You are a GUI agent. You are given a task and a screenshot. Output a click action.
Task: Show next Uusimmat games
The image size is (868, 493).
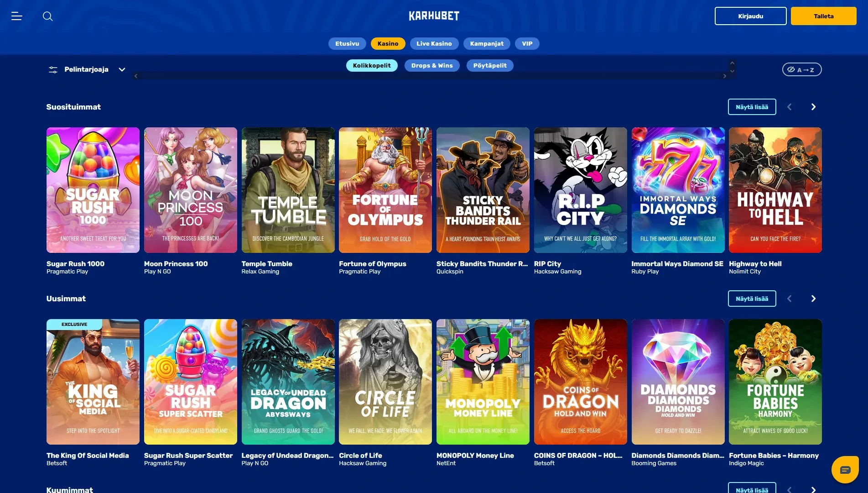click(813, 299)
